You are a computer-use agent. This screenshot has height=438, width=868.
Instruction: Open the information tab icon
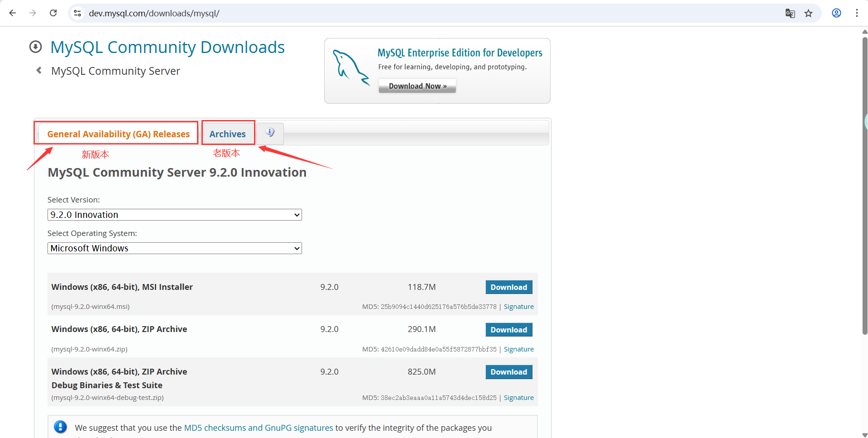(270, 133)
